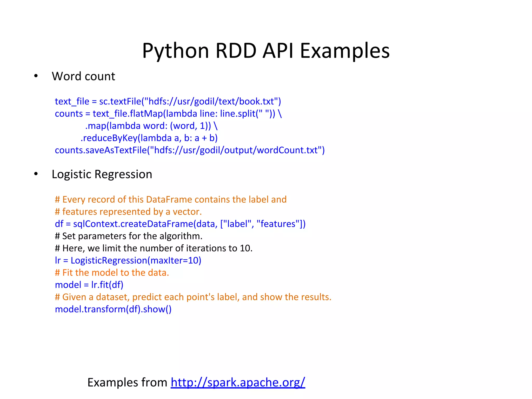Click the model.transform(df).show() line
Viewport: 532px width, 399px height.
click(113, 309)
